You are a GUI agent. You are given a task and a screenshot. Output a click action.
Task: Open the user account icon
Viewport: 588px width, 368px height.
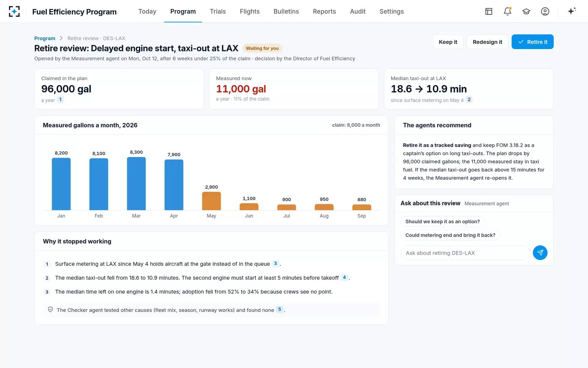coord(545,11)
